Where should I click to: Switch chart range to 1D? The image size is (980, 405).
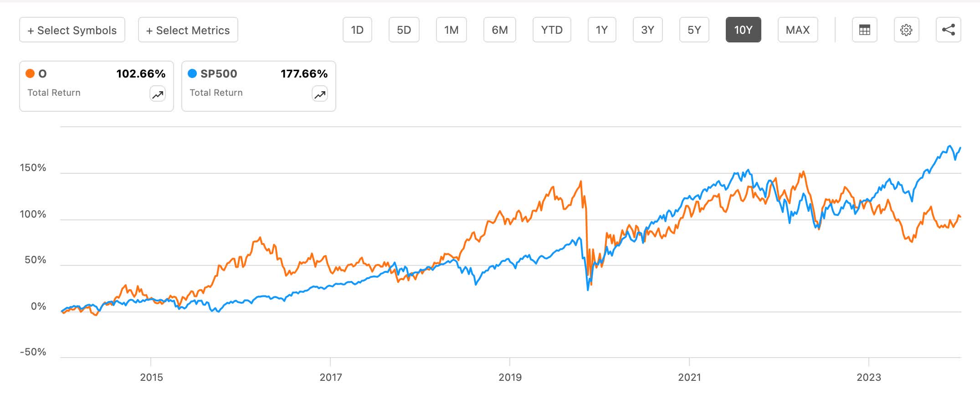[357, 30]
